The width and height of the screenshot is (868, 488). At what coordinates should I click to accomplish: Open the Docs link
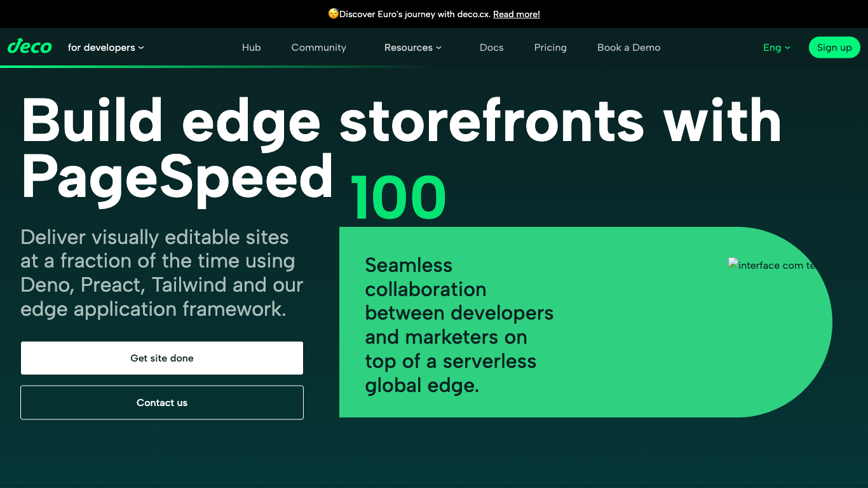[492, 48]
